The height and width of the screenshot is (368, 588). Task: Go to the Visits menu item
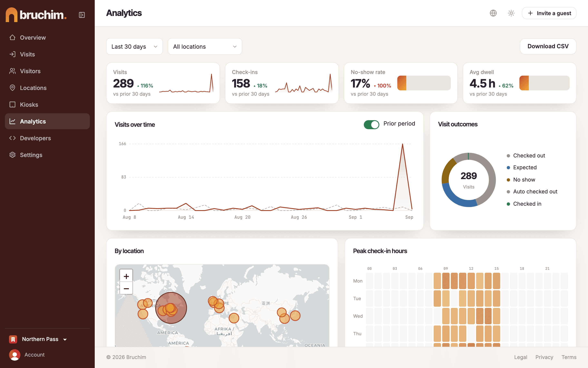pyautogui.click(x=47, y=54)
